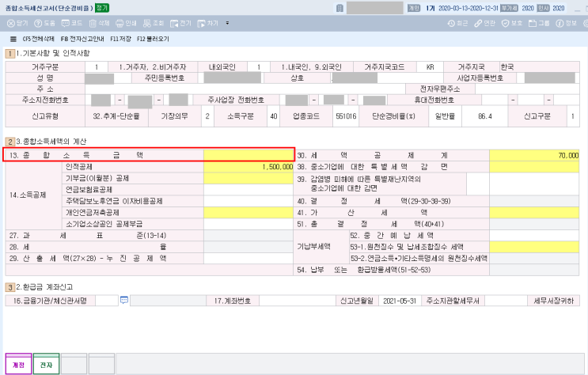Click the 삭제 trash icon
The height and width of the screenshot is (375, 588).
(x=99, y=23)
